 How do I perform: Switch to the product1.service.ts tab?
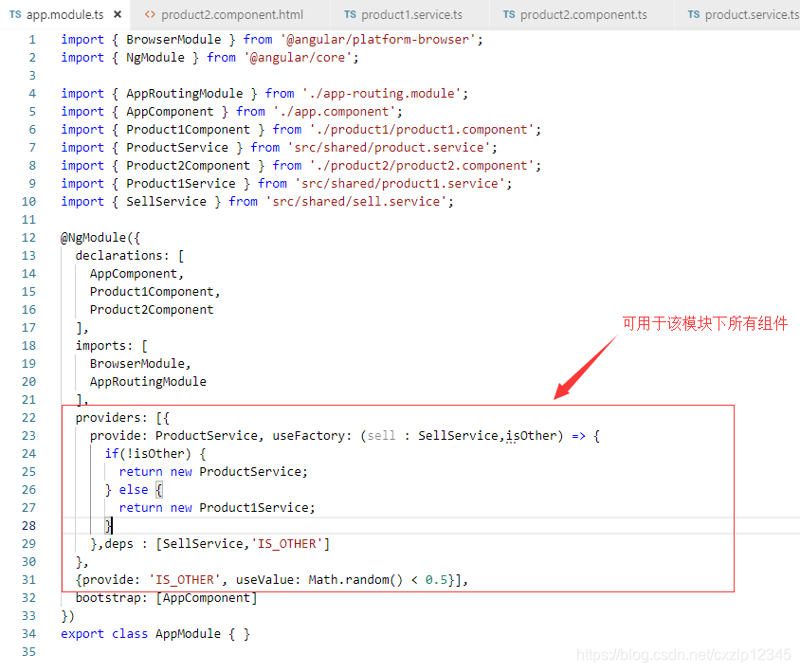tap(411, 15)
